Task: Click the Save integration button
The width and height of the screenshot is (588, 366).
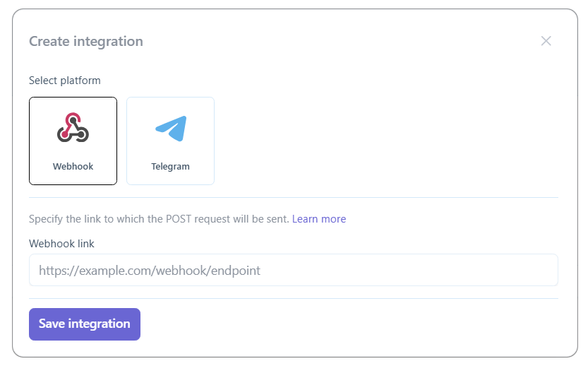Action: 85,324
